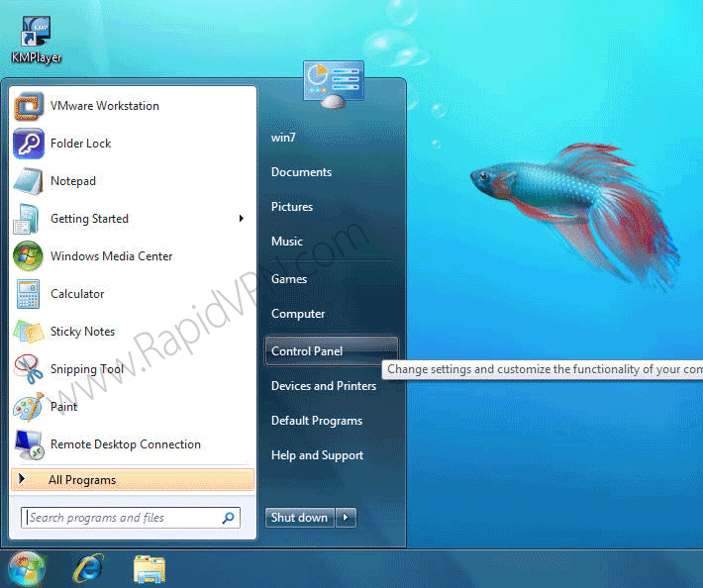Launch Sticky Notes by its label
The image size is (703, 588).
click(x=82, y=332)
